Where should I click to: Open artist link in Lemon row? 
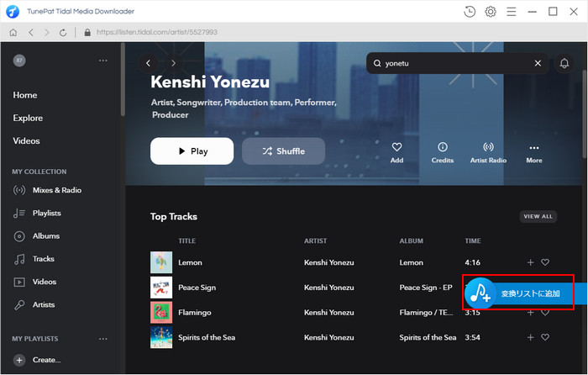tap(329, 262)
